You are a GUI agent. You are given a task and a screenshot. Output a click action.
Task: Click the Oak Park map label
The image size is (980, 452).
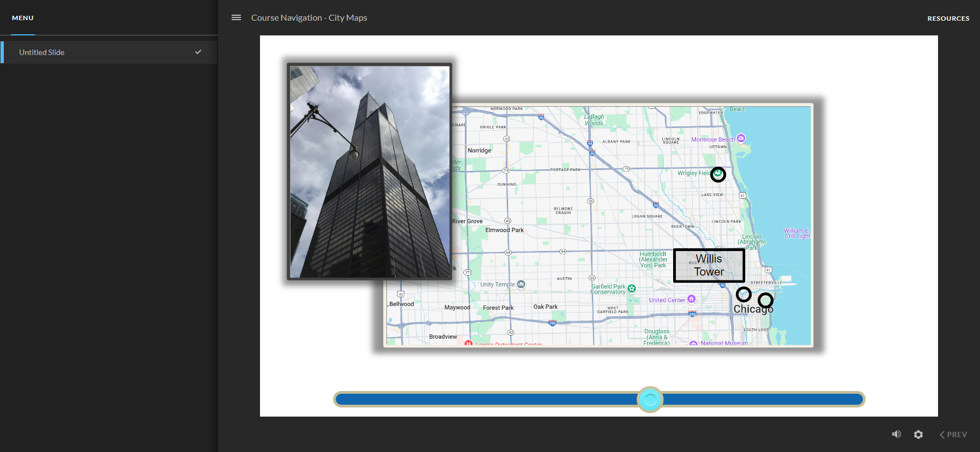545,307
